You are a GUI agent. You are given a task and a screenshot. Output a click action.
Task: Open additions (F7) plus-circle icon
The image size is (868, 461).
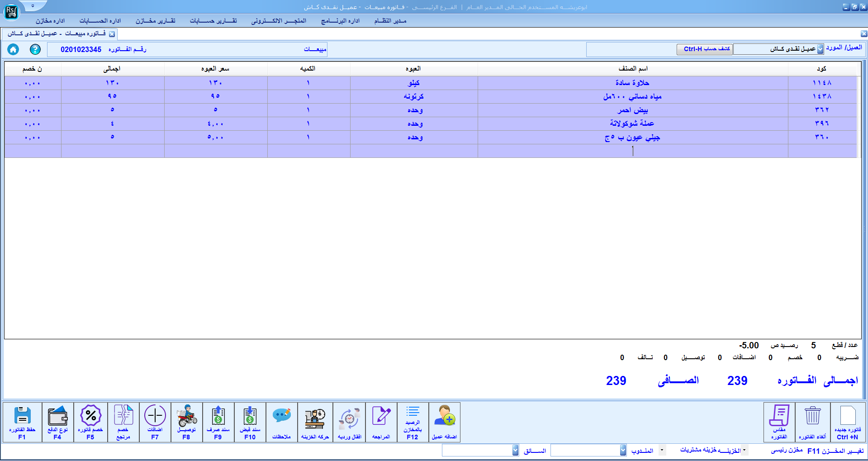[155, 423]
